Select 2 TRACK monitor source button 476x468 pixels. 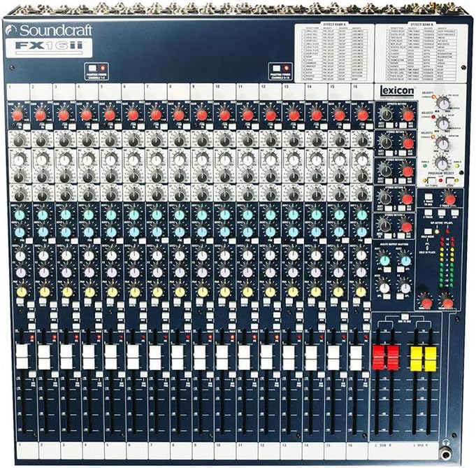[428, 213]
